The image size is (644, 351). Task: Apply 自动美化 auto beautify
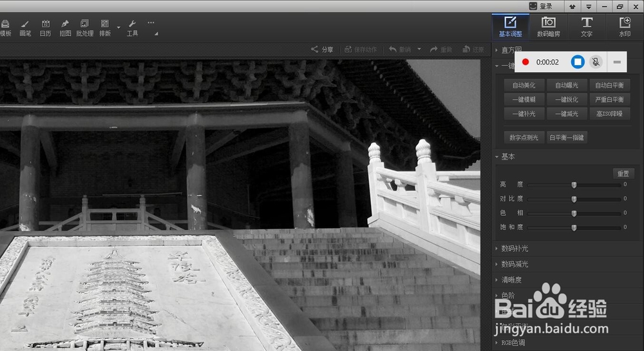coord(524,86)
